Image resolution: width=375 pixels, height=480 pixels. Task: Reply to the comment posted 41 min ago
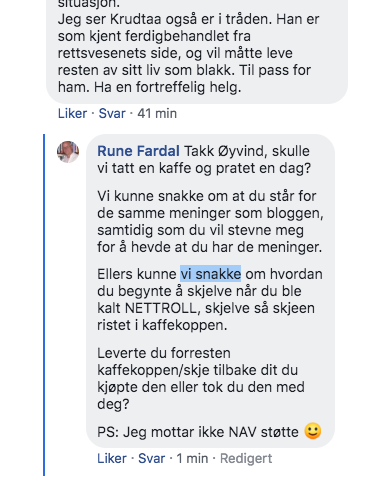pyautogui.click(x=112, y=113)
